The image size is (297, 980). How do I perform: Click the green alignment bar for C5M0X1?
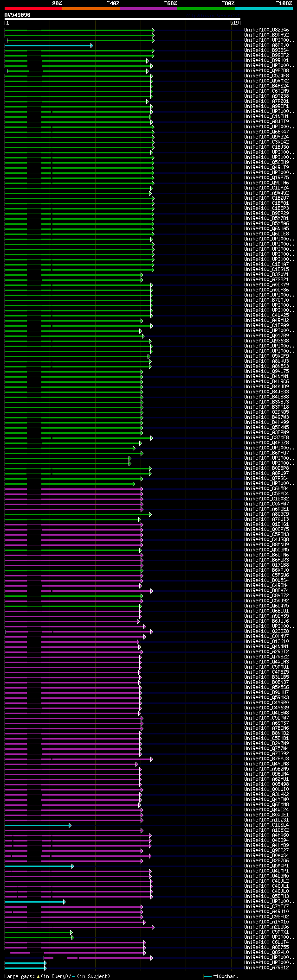pyautogui.click(x=39, y=932)
